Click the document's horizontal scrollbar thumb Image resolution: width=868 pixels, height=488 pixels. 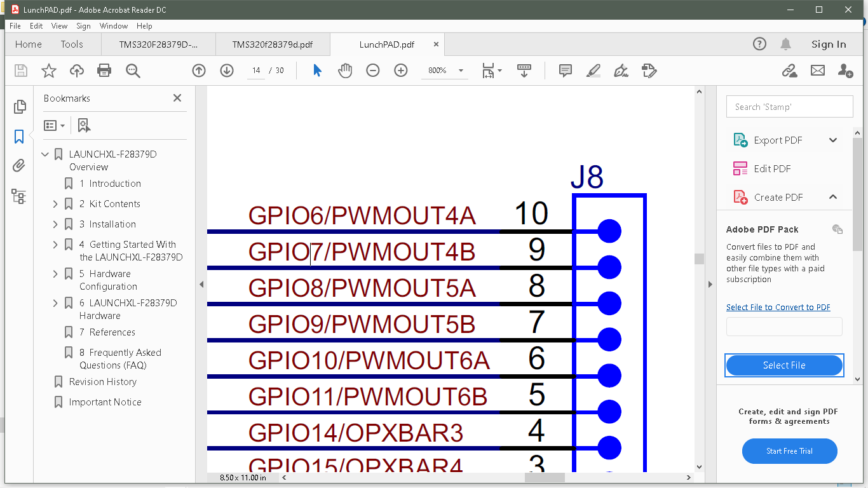coord(545,477)
